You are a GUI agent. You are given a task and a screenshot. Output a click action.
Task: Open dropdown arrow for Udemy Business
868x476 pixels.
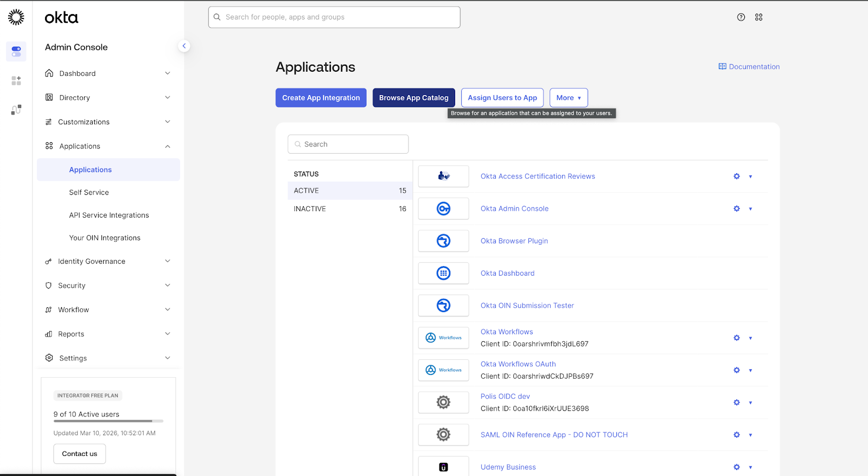coord(751,467)
